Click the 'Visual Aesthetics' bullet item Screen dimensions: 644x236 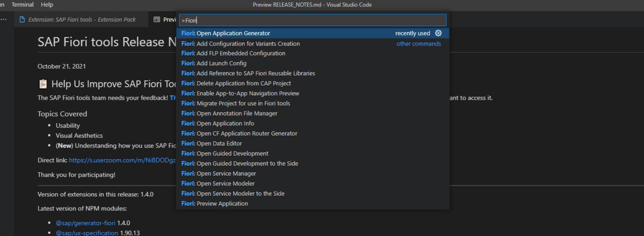click(x=79, y=136)
